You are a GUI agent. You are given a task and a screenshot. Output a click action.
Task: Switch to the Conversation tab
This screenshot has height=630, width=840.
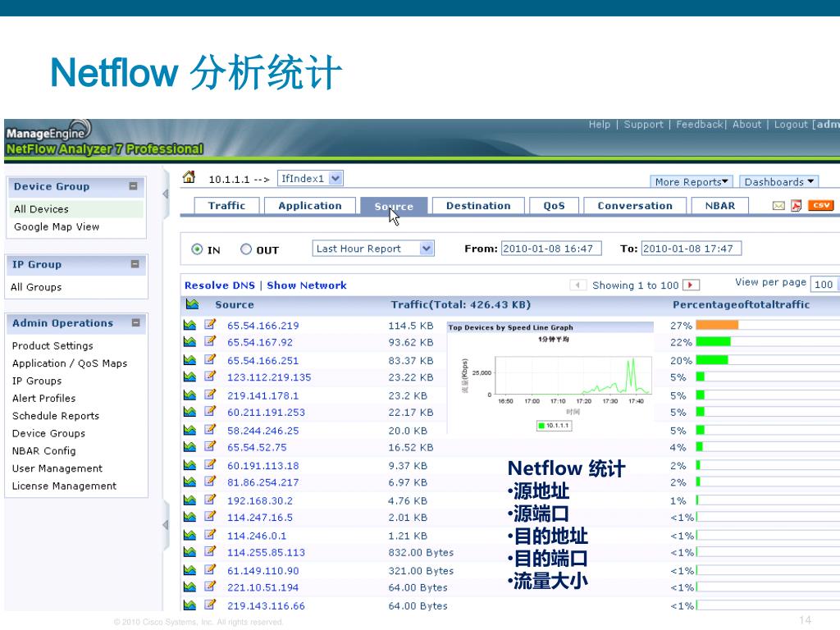(x=635, y=206)
